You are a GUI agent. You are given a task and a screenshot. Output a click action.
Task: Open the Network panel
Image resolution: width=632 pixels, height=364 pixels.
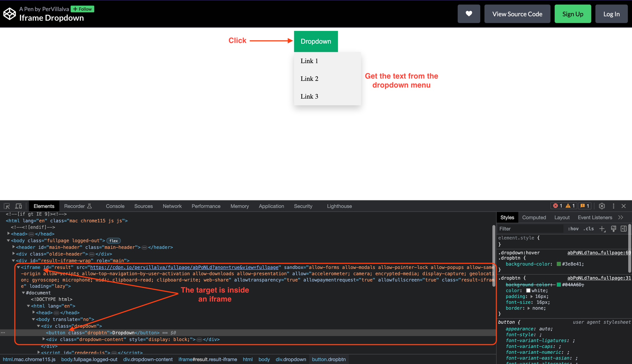[172, 206]
